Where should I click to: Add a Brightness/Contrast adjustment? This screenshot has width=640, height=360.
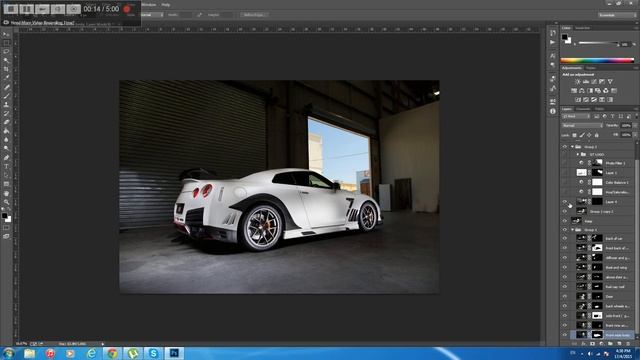click(x=578, y=82)
